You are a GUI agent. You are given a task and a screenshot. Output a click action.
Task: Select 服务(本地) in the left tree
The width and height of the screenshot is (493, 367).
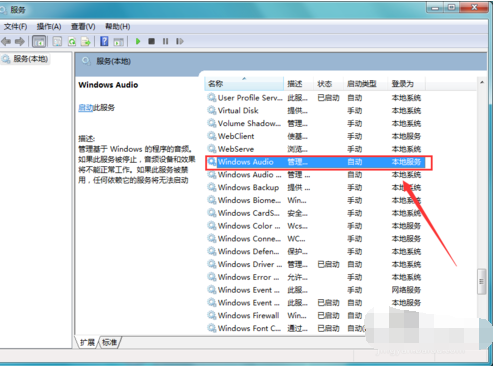click(x=30, y=59)
